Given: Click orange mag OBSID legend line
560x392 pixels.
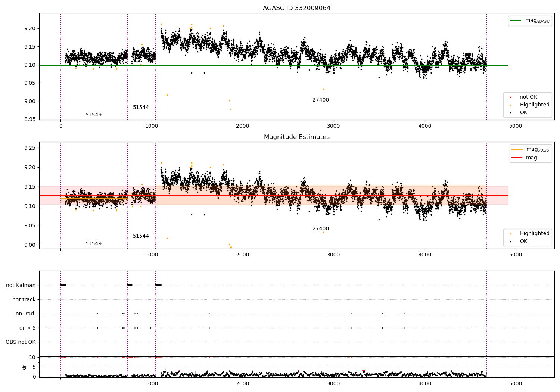Looking at the screenshot, I should [x=517, y=149].
